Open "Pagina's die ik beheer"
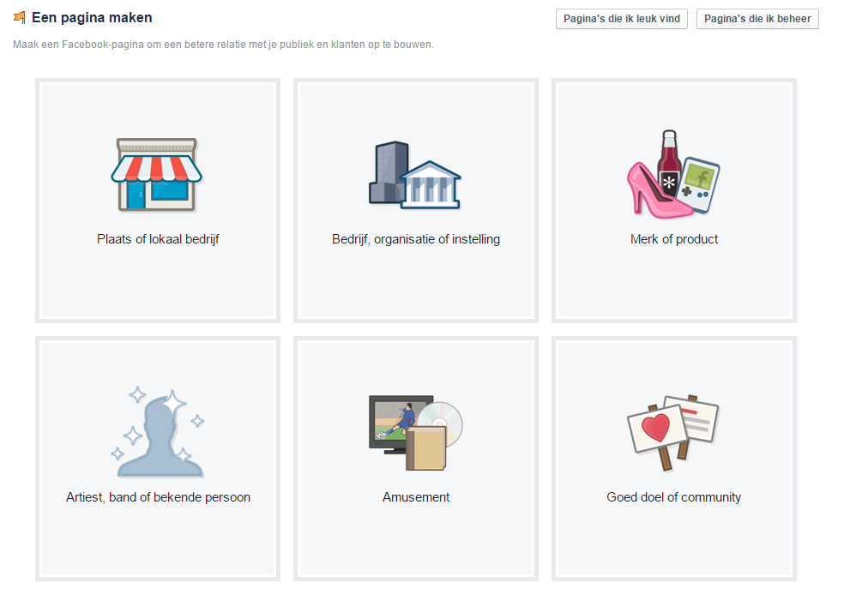 coord(757,19)
